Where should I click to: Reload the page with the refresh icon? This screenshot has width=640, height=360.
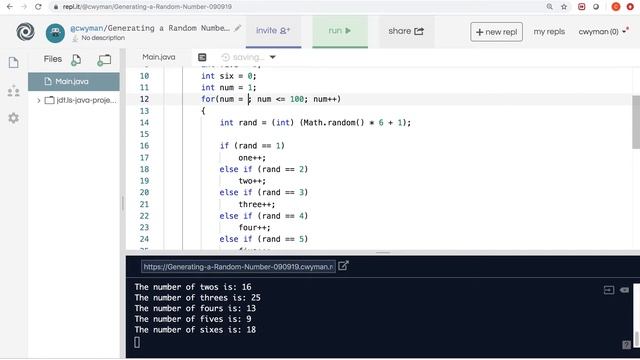(38, 7)
